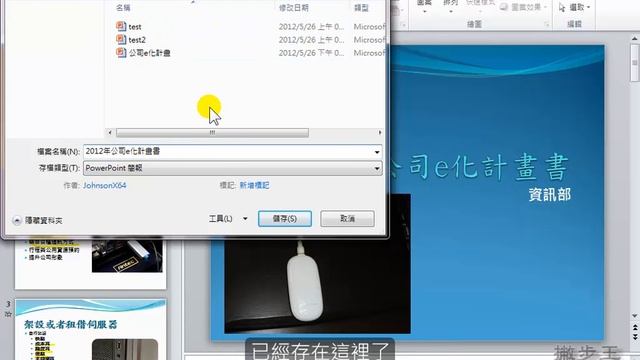This screenshot has height=360, width=640.
Task: Click the file list scroll right arrow
Action: [x=380, y=133]
